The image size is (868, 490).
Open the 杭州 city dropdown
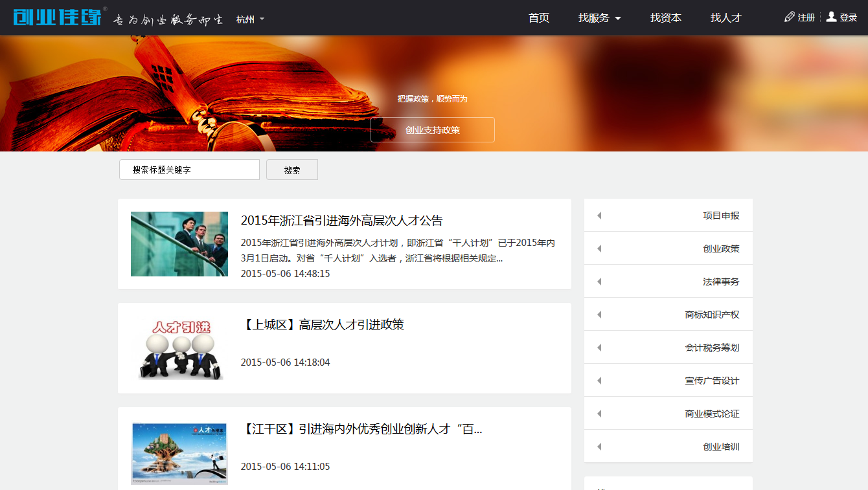(250, 19)
